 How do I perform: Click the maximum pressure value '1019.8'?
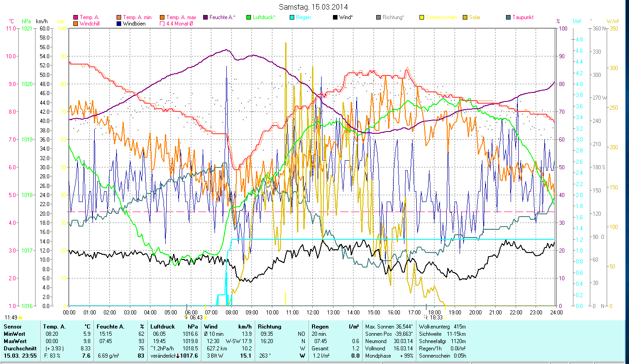(x=190, y=341)
